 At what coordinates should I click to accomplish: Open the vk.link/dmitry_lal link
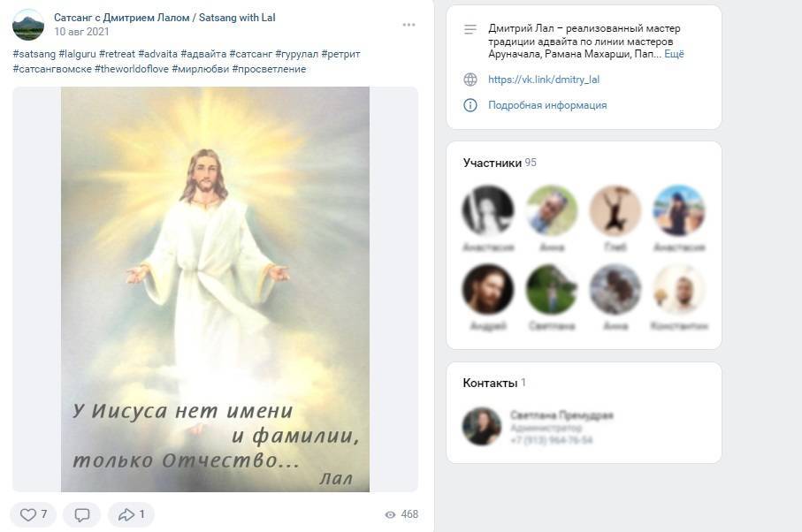click(544, 80)
